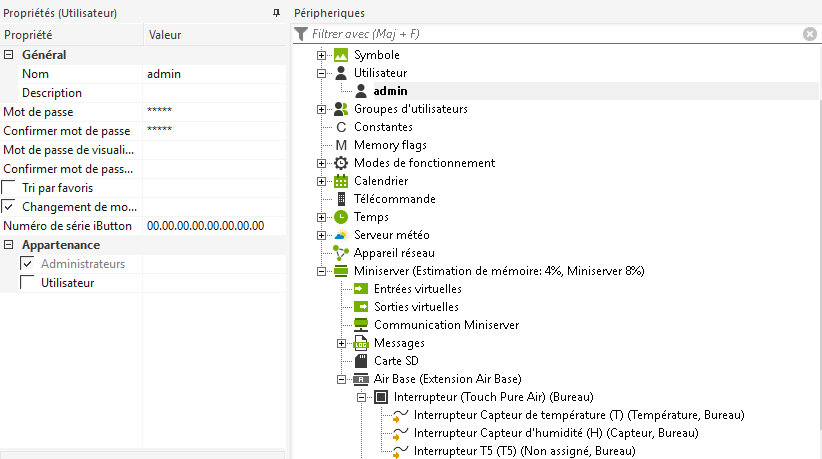
Task: Click the Entrées virtuelles arrow icon
Action: pyautogui.click(x=361, y=289)
